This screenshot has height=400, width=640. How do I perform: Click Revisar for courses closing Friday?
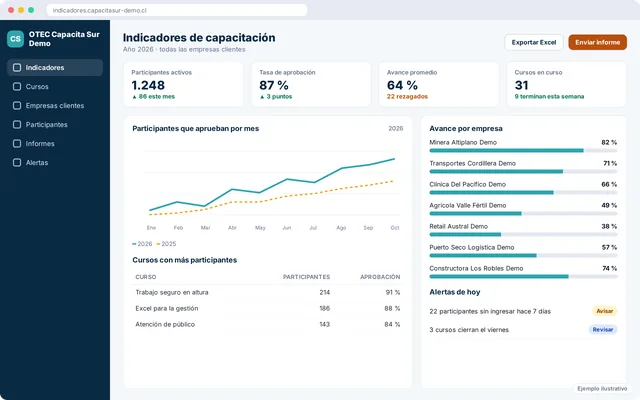pos(603,329)
